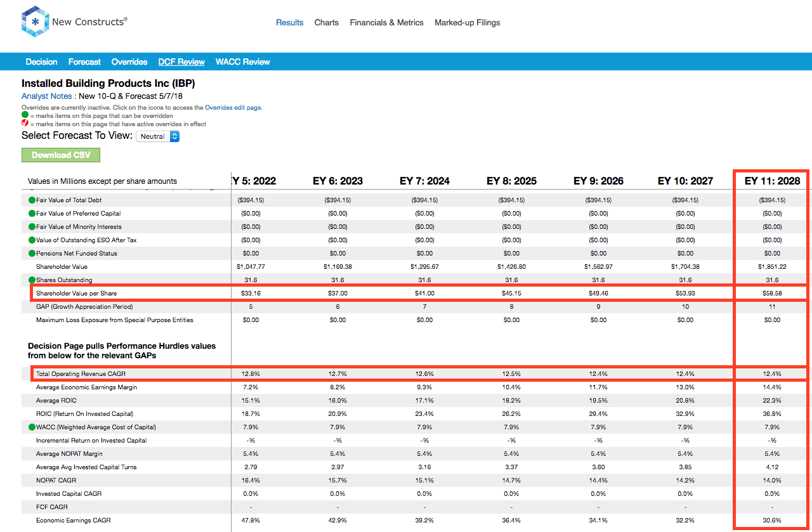Click the Installed Building Products Inc (IBP) heading
This screenshot has height=532, width=812.
[108, 83]
